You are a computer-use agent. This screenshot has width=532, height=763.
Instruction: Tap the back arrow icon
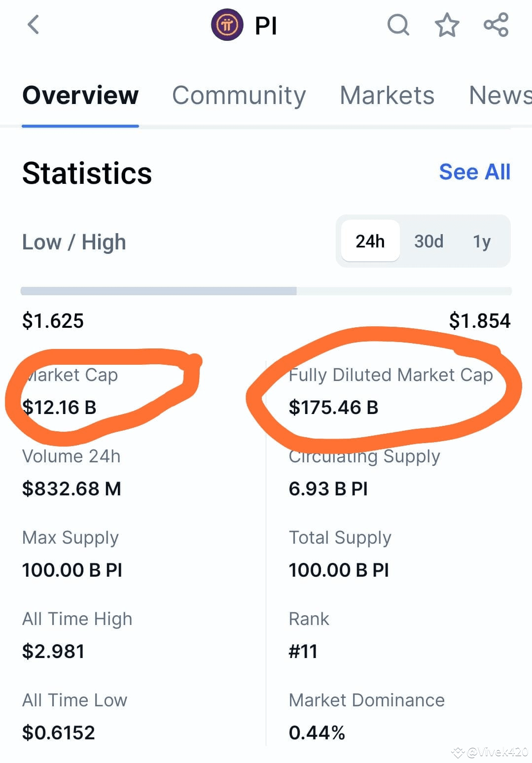(x=33, y=25)
